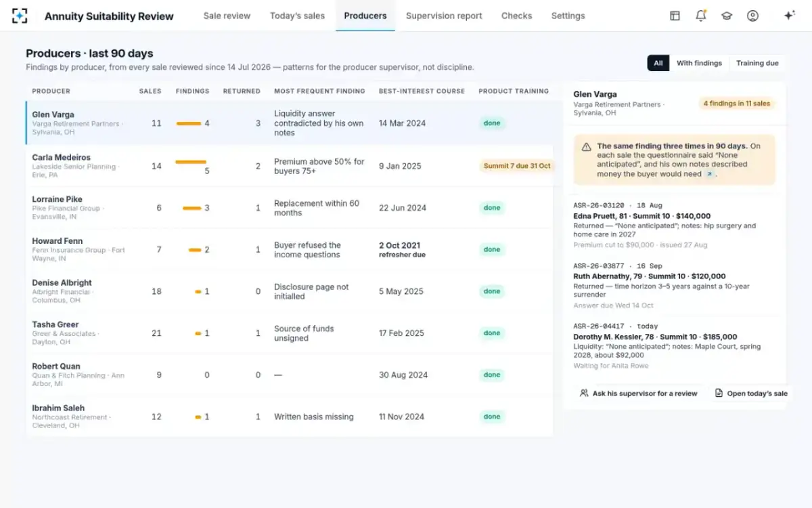Open today's sale for Glen Varga

(751, 394)
